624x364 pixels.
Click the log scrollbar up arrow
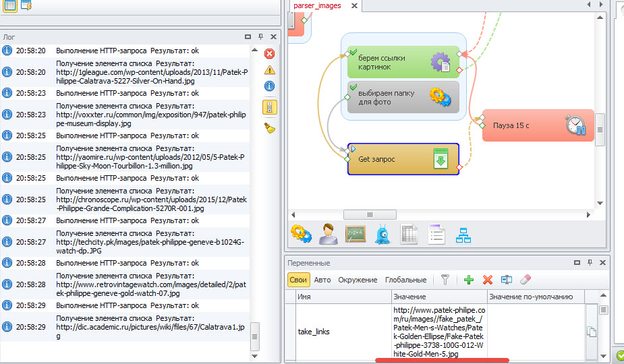coord(255,51)
